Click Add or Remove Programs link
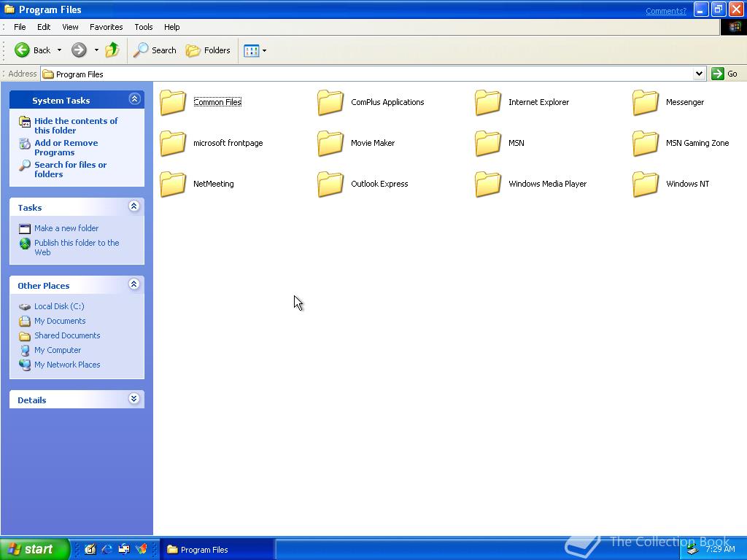Screen dimensions: 747x560 pos(66,147)
